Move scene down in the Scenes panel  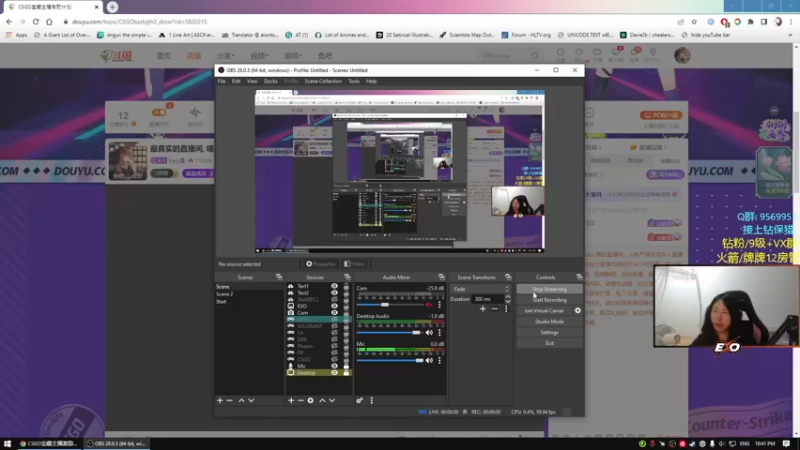[x=251, y=401]
